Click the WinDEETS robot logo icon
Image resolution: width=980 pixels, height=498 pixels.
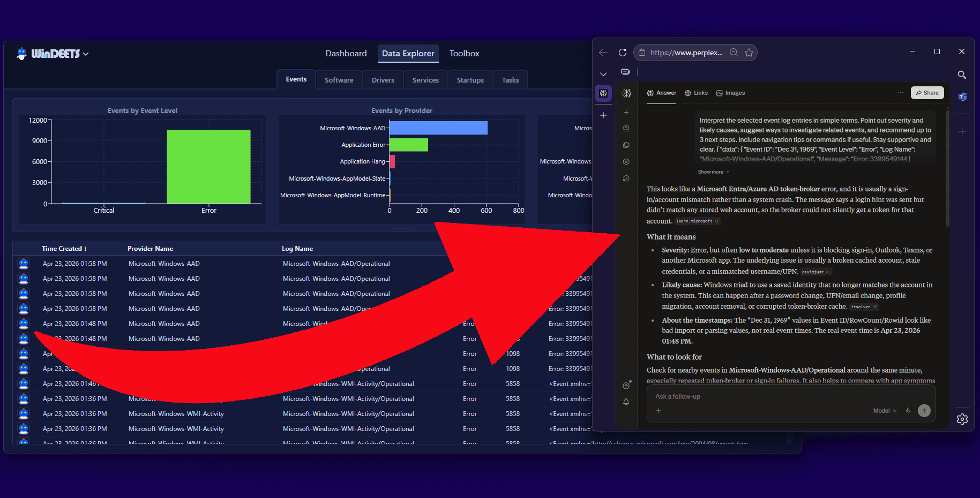coord(21,54)
